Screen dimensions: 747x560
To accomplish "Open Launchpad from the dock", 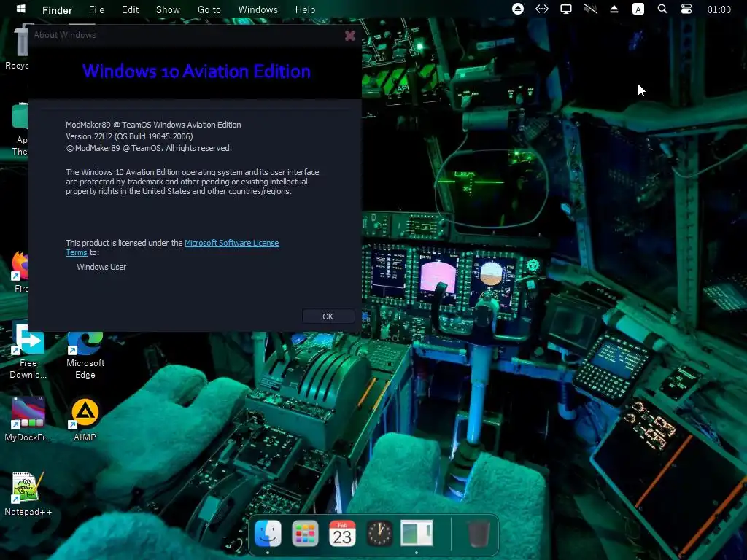I will pyautogui.click(x=305, y=533).
